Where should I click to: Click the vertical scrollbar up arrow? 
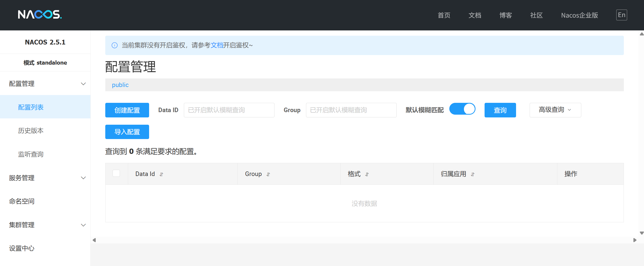pos(642,34)
